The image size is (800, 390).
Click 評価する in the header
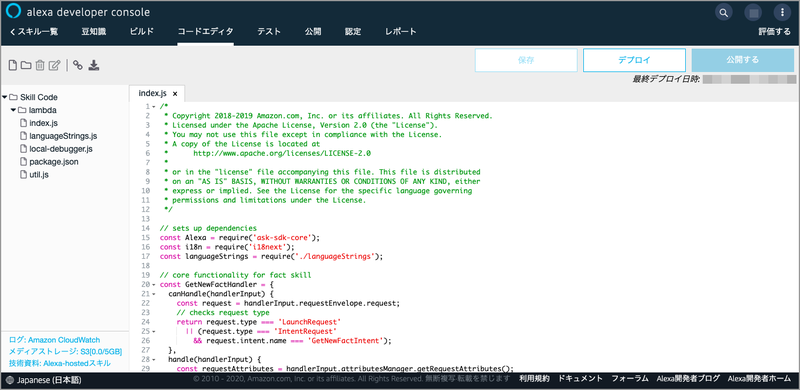tap(774, 32)
